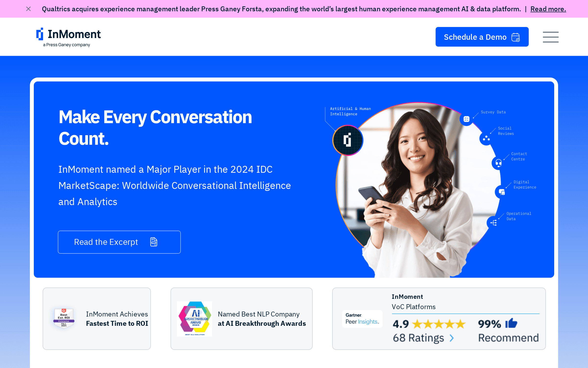Click the Schedule a Demo button
Image resolution: width=588 pixels, height=368 pixels.
(482, 37)
